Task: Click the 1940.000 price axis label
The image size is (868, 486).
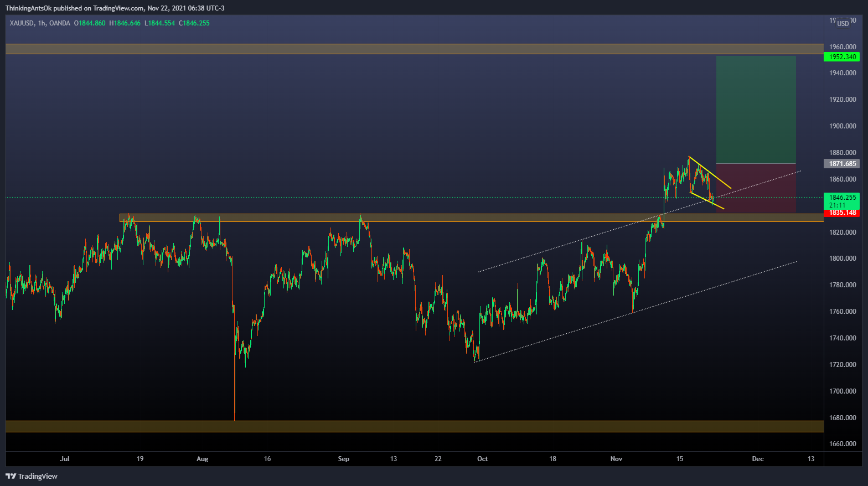Action: (843, 73)
